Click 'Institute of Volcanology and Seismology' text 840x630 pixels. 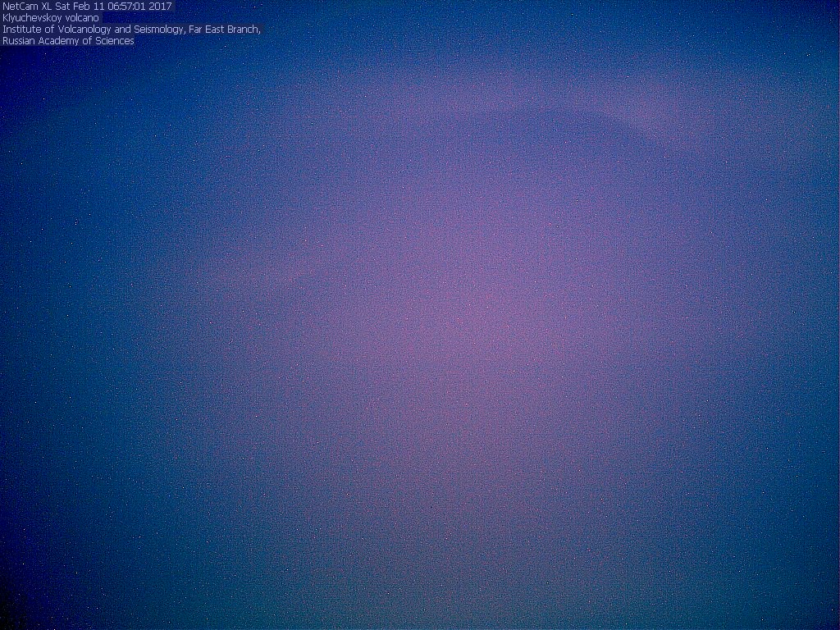(93, 30)
